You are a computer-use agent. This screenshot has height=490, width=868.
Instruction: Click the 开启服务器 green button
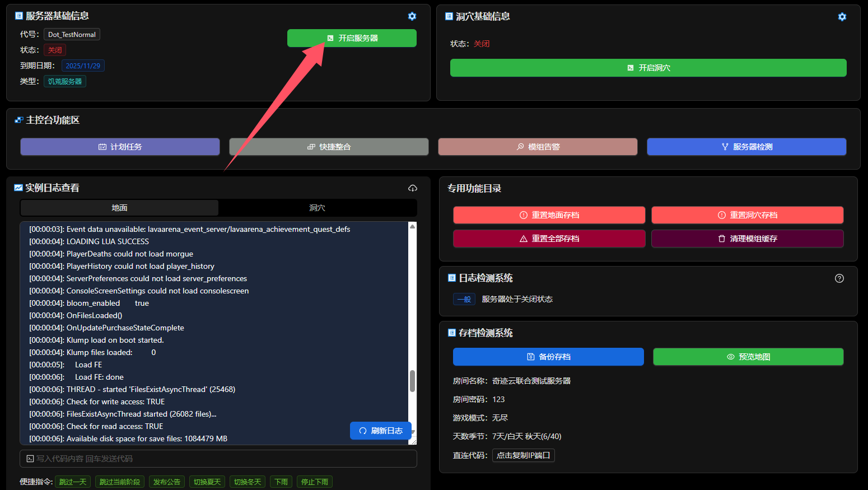point(352,38)
